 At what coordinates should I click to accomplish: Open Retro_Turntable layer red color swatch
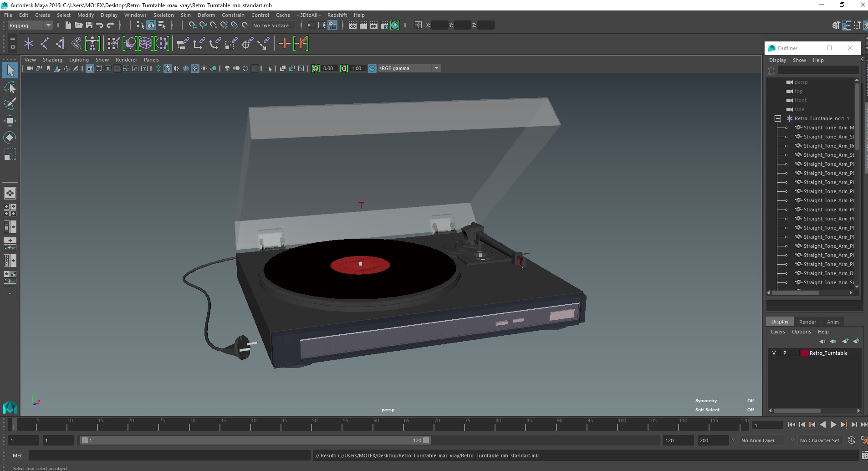tap(805, 353)
